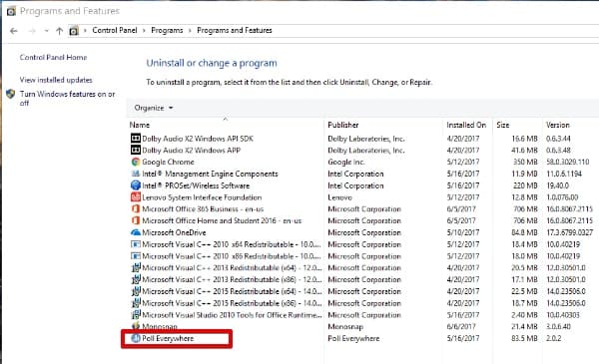Click the Poll Everywhere publisher cell

pos(353,338)
